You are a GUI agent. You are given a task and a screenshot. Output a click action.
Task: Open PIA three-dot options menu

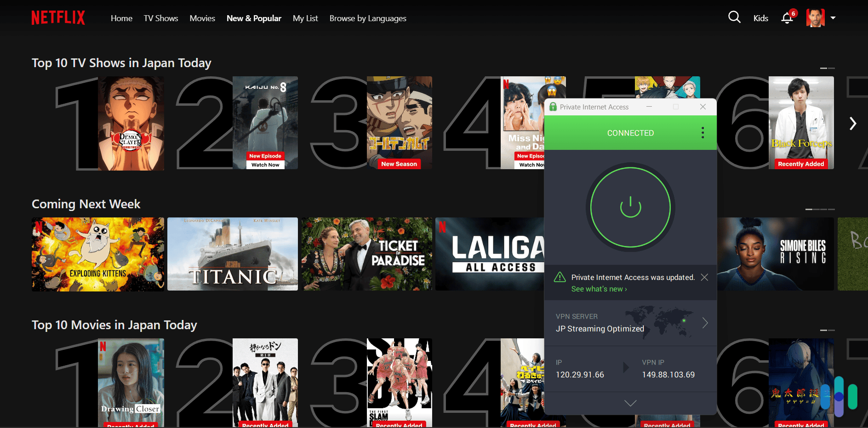pyautogui.click(x=702, y=133)
